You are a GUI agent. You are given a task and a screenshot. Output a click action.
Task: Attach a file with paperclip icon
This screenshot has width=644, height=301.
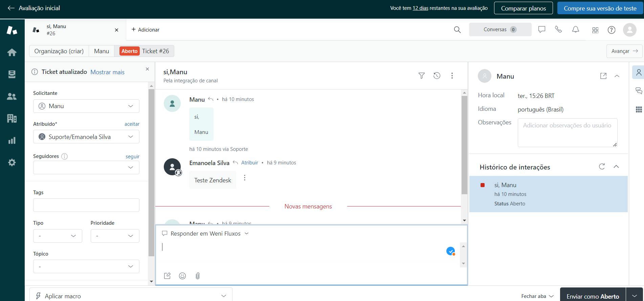pos(198,276)
